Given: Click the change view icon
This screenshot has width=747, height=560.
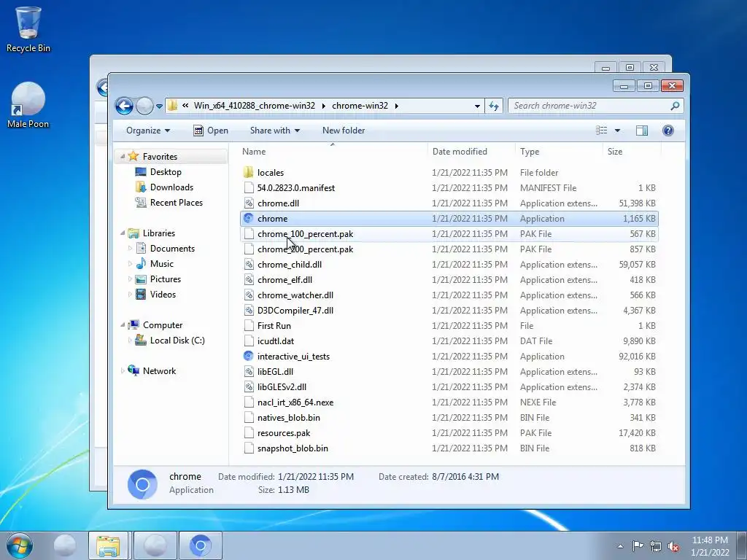Looking at the screenshot, I should pyautogui.click(x=602, y=131).
